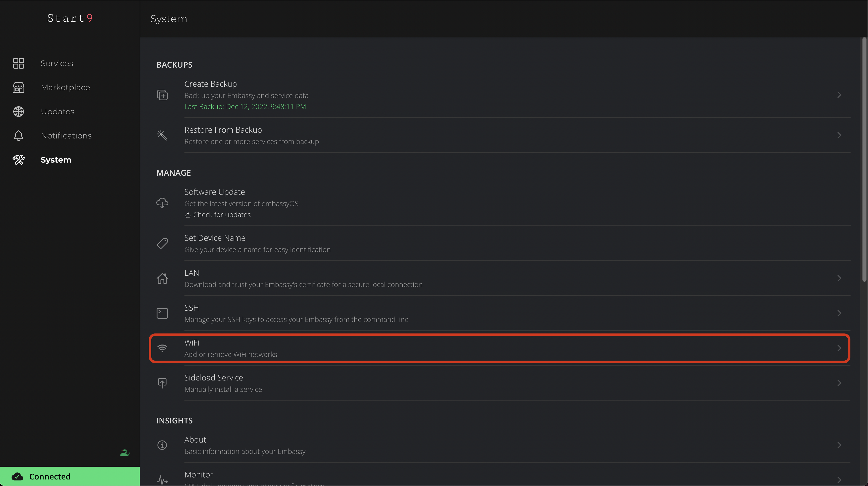The width and height of the screenshot is (868, 486).
Task: Open the System menu item in sidebar
Action: (56, 160)
